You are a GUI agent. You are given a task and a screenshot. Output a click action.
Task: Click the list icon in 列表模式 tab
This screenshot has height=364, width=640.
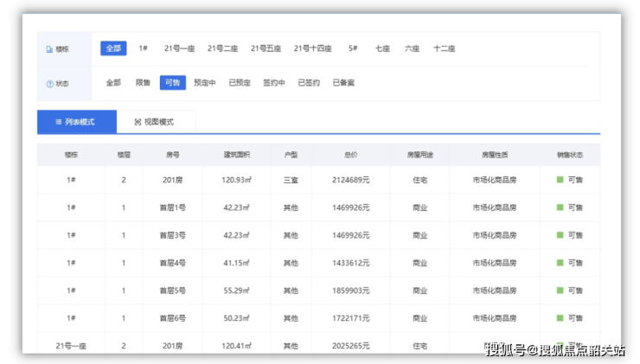58,122
